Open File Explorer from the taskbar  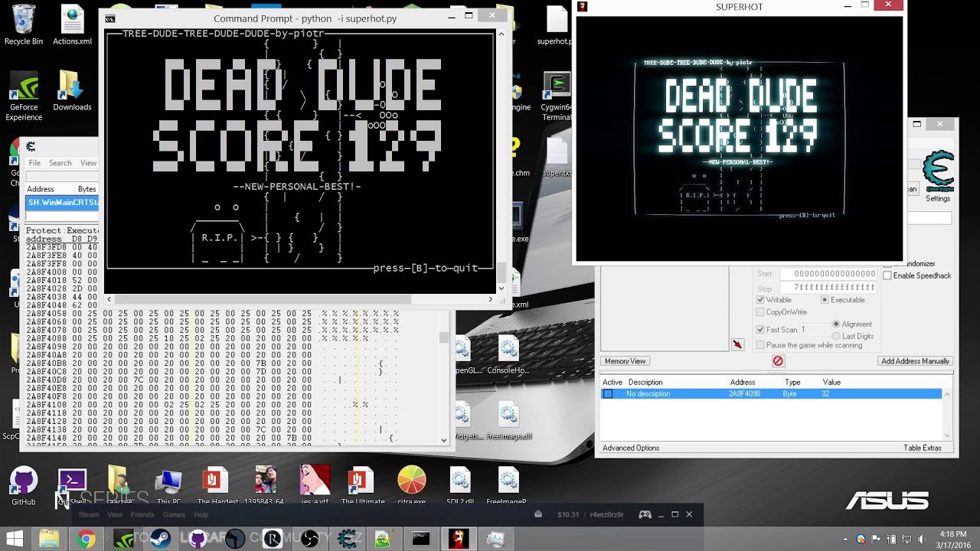click(x=49, y=539)
